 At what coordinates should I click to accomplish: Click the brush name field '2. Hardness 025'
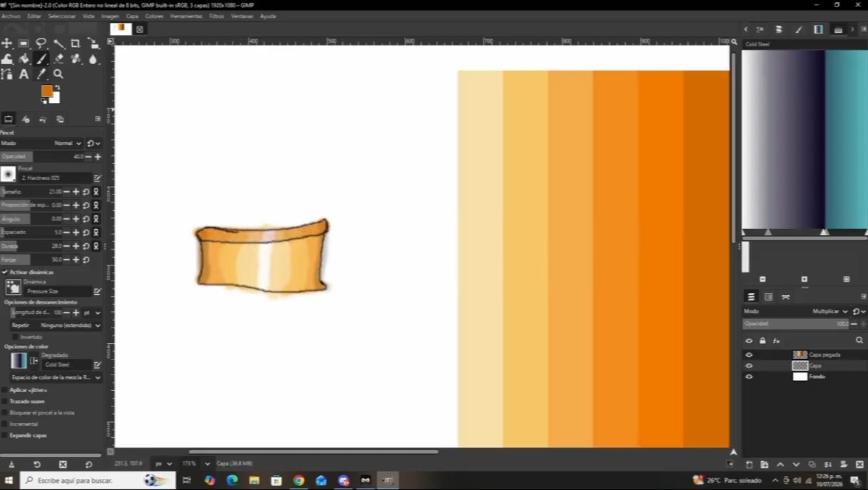[x=56, y=177]
